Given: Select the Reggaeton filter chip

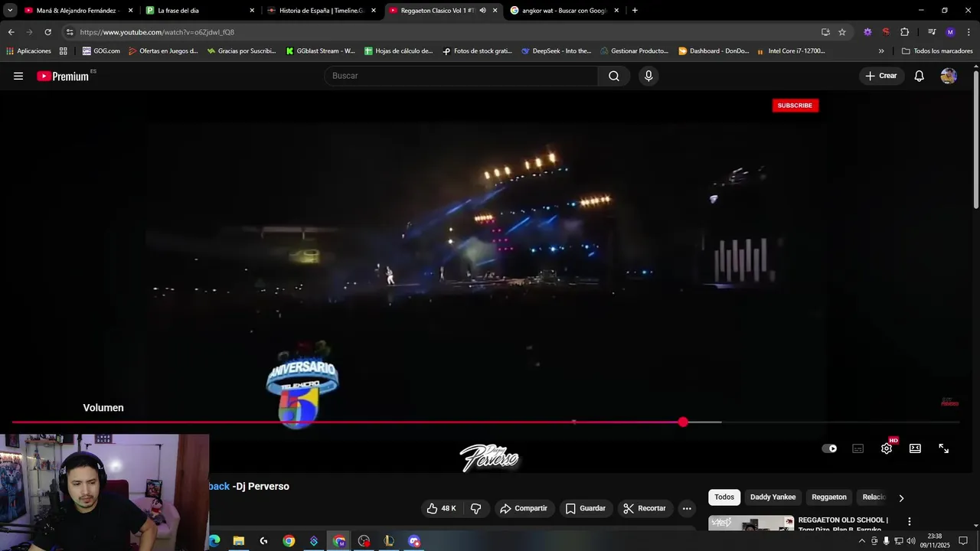Looking at the screenshot, I should [829, 497].
